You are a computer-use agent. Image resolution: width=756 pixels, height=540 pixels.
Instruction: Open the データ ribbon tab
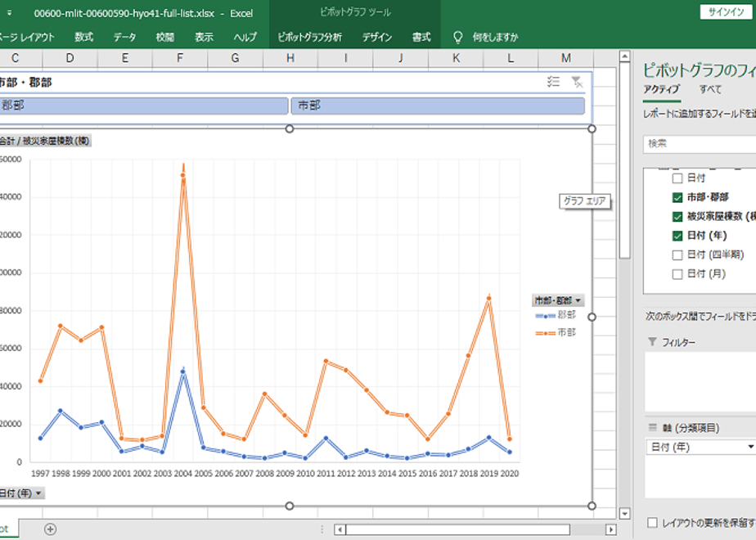pos(124,37)
